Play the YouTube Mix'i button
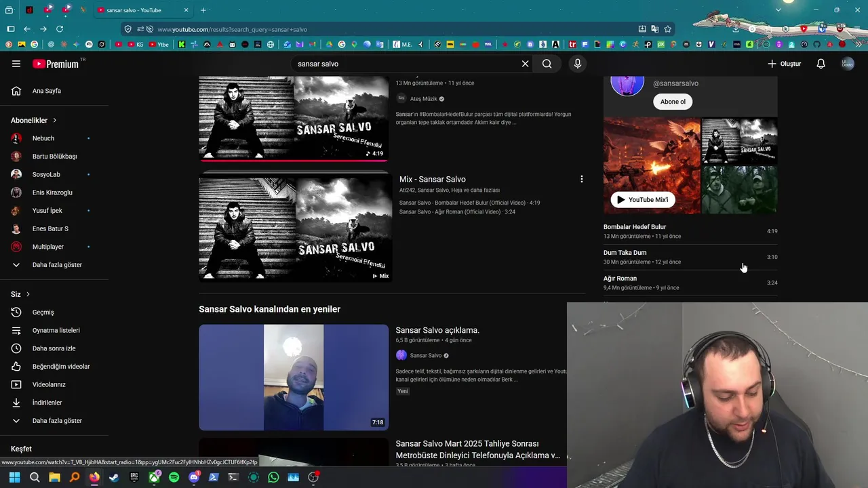Screen dimensions: 868x488 point(642,200)
